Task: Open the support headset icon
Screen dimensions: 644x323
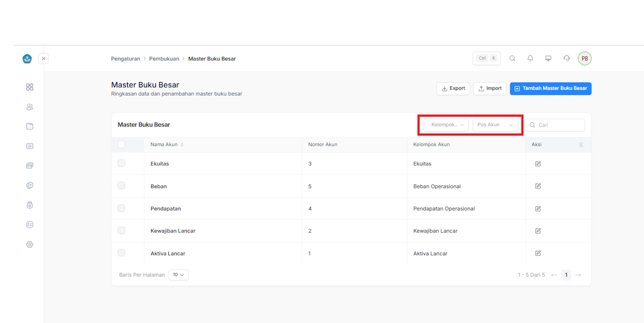Action: point(567,58)
